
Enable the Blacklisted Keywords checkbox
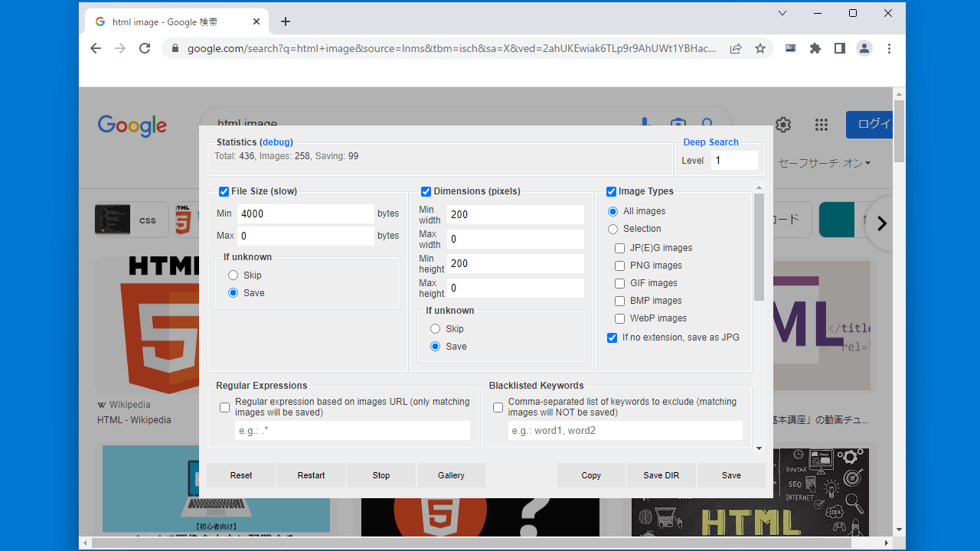[x=498, y=407]
